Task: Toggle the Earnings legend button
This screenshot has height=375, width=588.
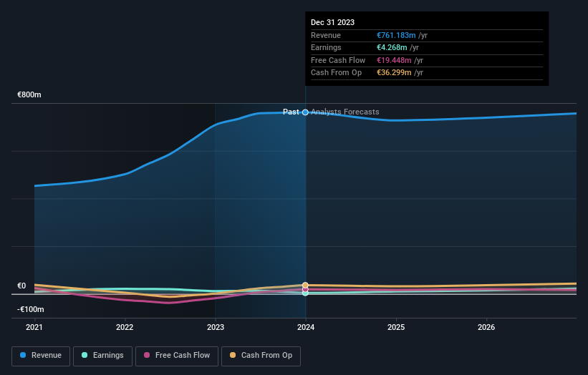Action: coord(102,356)
